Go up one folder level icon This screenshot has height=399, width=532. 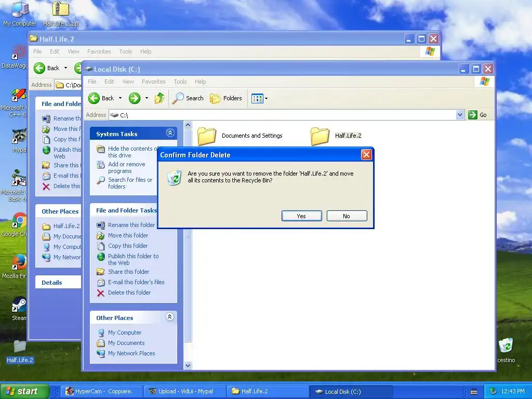coord(159,98)
